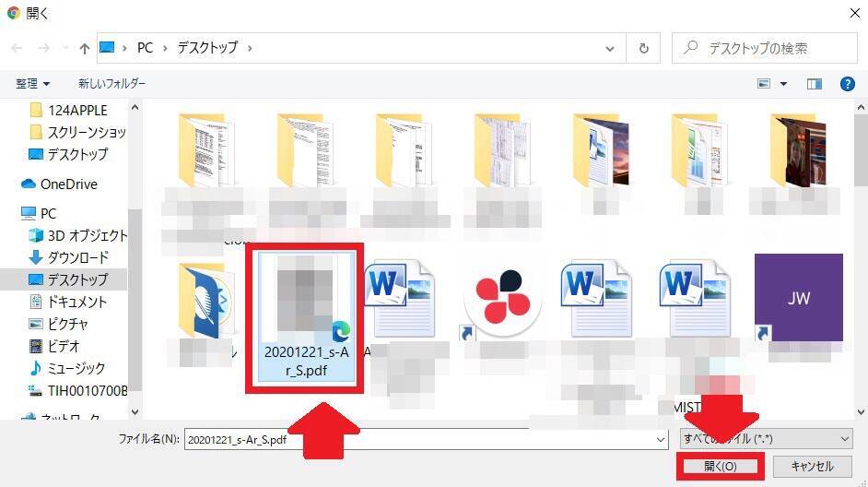Viewport: 868px width, 487px height.
Task: Select OneDrive in the sidebar
Action: 59,184
